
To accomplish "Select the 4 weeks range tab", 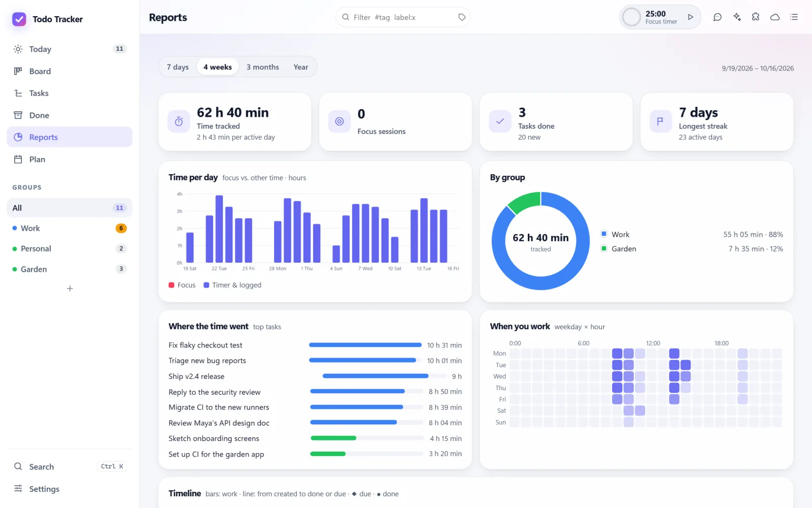I will click(218, 67).
